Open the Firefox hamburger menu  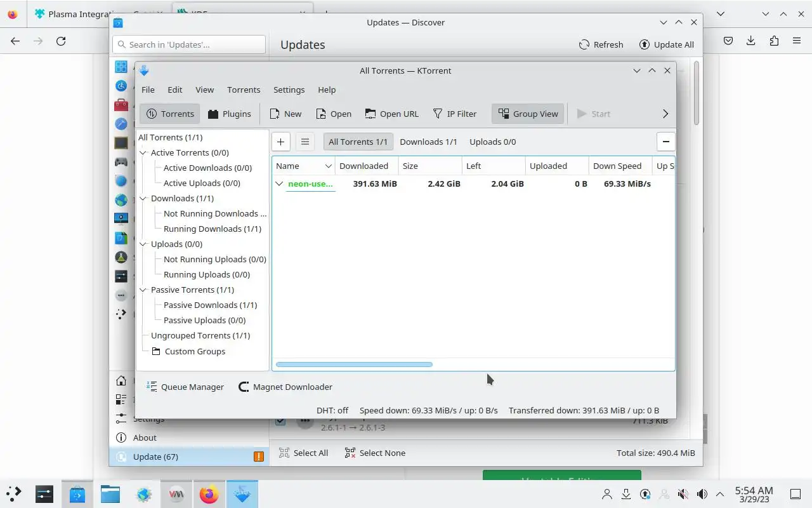[x=797, y=41]
